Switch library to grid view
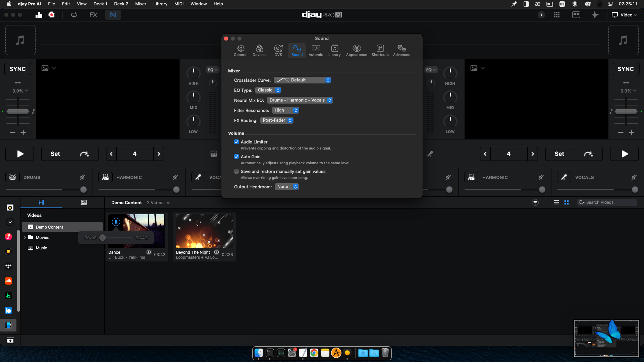The height and width of the screenshot is (362, 644). 567,202
